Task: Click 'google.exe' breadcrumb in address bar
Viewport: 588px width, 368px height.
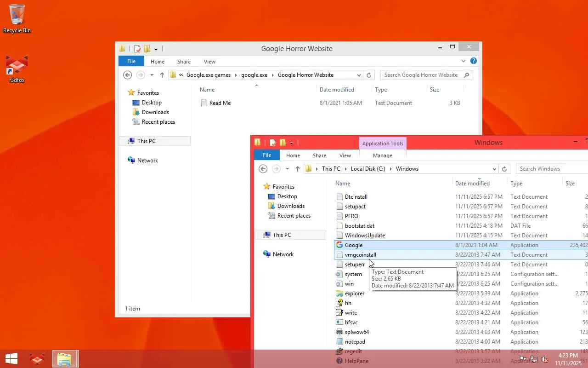Action: [x=254, y=75]
